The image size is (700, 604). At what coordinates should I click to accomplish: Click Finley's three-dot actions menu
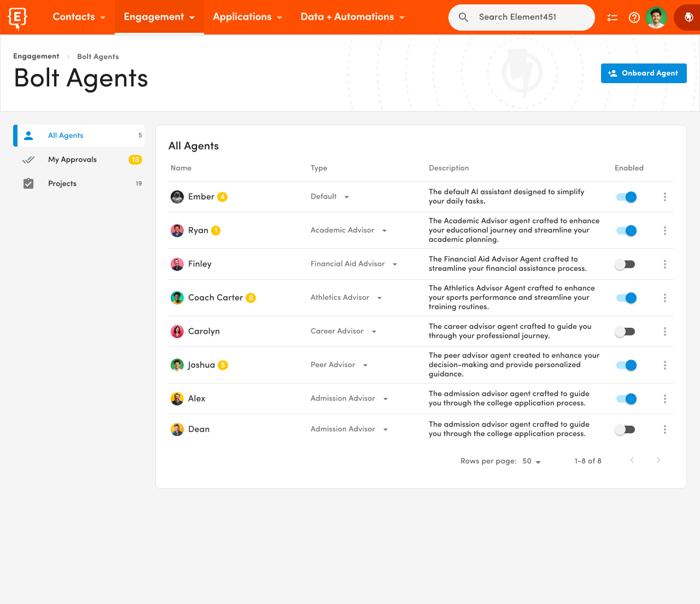(664, 264)
